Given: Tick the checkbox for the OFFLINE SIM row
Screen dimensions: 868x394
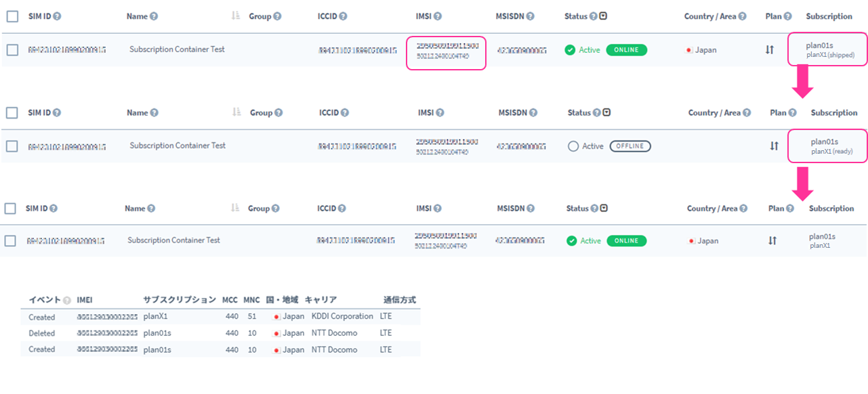Looking at the screenshot, I should [12, 146].
